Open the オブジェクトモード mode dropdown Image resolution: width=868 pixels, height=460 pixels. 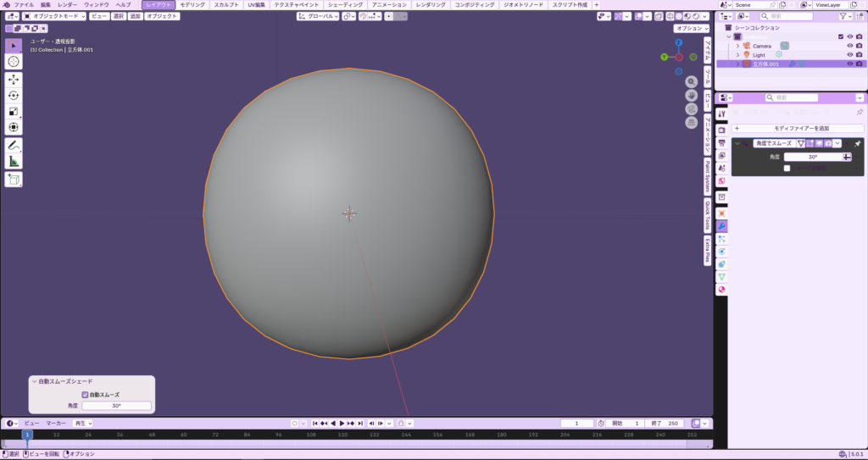53,16
